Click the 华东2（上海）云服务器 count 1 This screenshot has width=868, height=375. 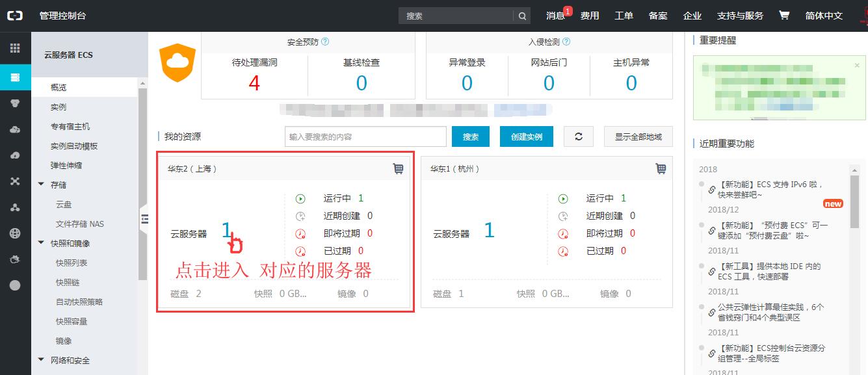tap(226, 230)
